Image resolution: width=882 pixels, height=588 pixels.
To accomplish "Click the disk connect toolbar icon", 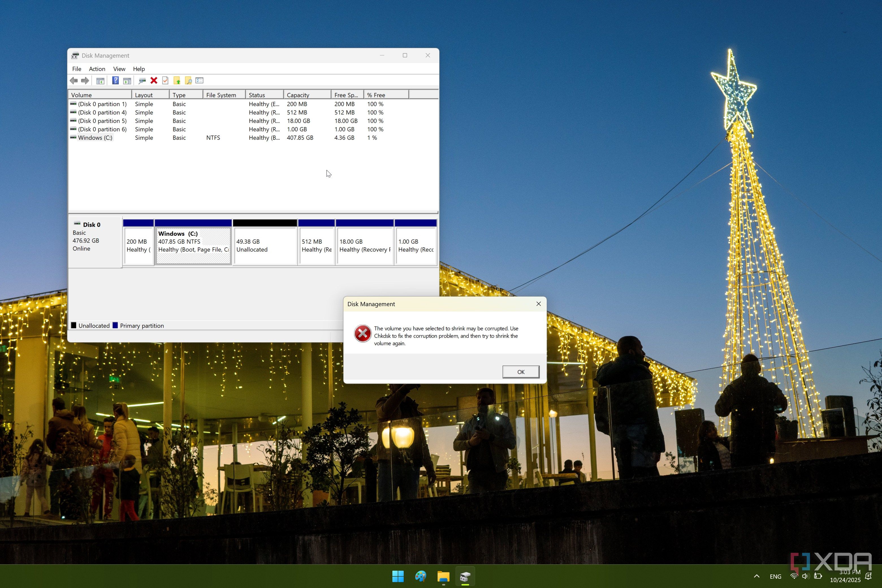I will tap(142, 80).
